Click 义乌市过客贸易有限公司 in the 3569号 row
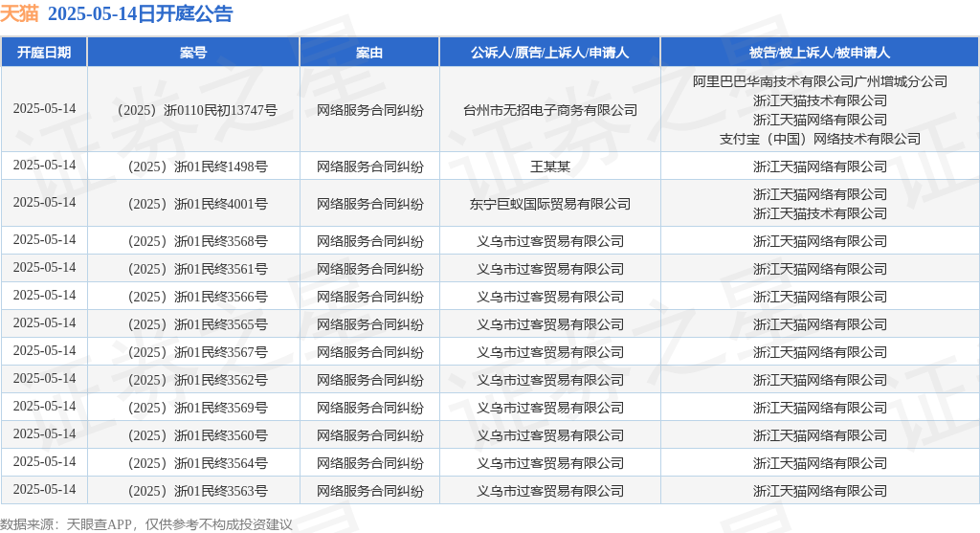Image resolution: width=980 pixels, height=533 pixels. coord(550,408)
